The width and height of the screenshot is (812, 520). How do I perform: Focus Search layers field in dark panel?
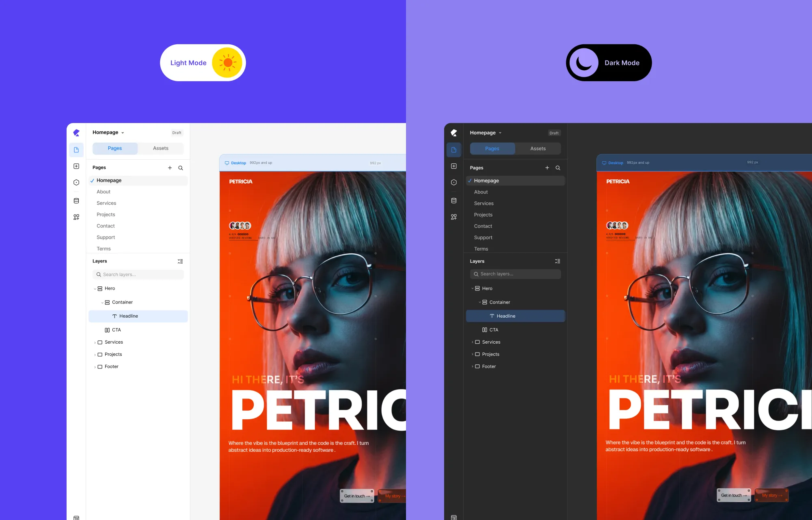pyautogui.click(x=516, y=274)
